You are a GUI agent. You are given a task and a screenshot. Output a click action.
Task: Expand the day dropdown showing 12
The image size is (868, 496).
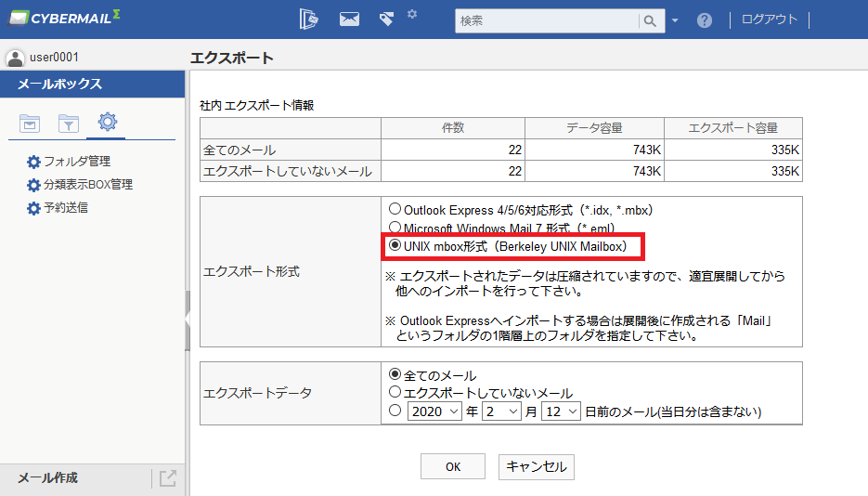[561, 411]
